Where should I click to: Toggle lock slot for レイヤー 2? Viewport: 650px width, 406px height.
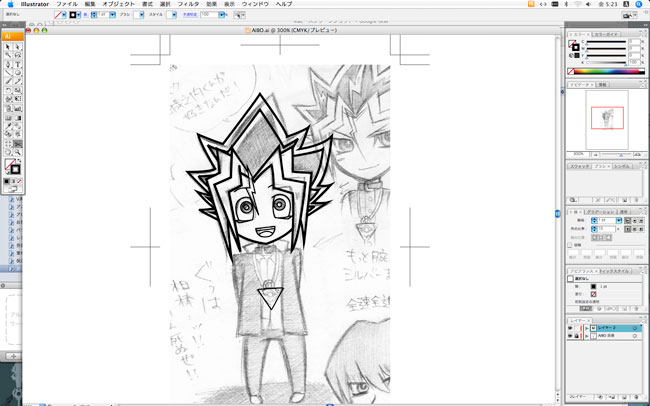(x=577, y=328)
